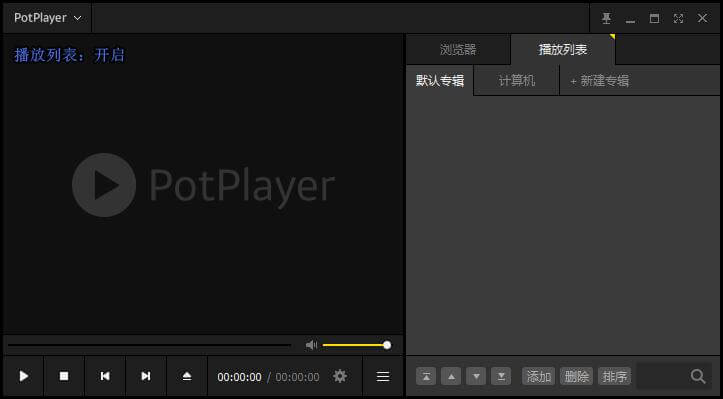Switch to the 浏览器 tab
Viewport: 723px width, 399px height.
[x=458, y=49]
